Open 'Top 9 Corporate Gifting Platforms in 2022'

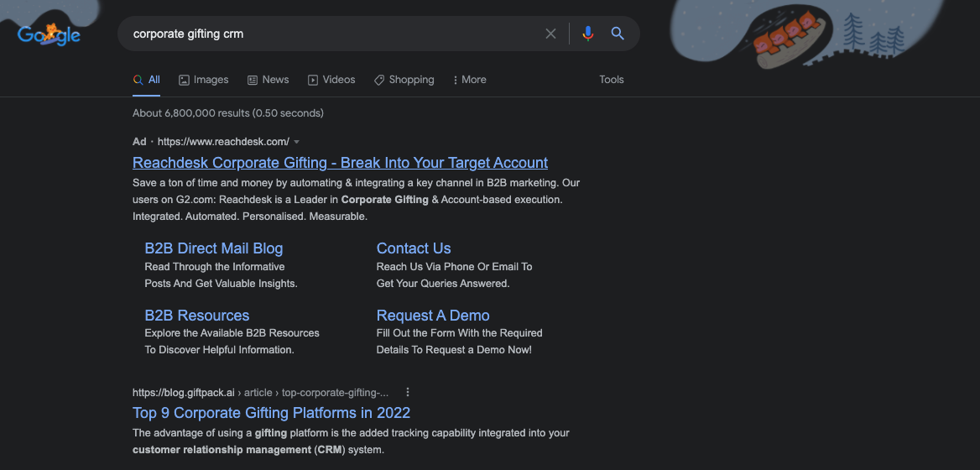pyautogui.click(x=271, y=413)
